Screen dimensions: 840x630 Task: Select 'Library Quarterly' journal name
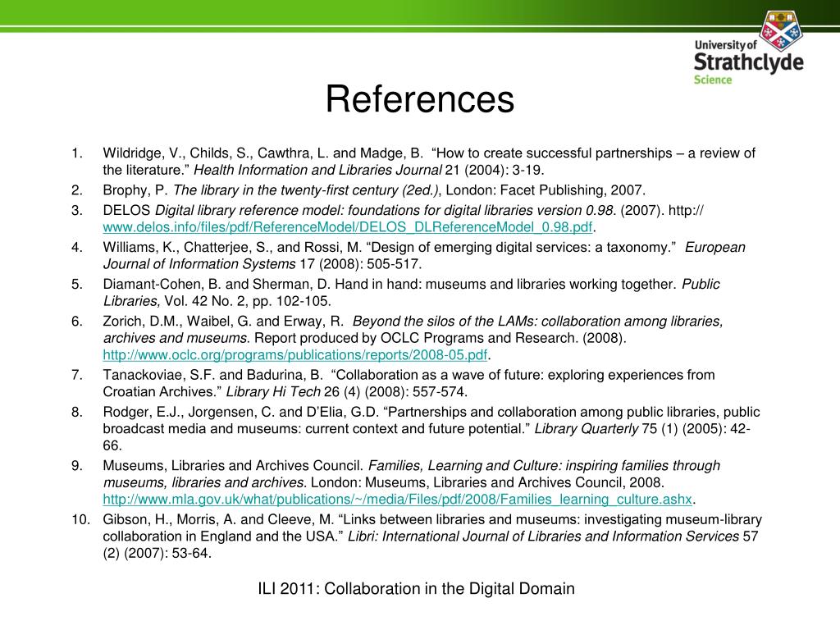click(x=587, y=428)
